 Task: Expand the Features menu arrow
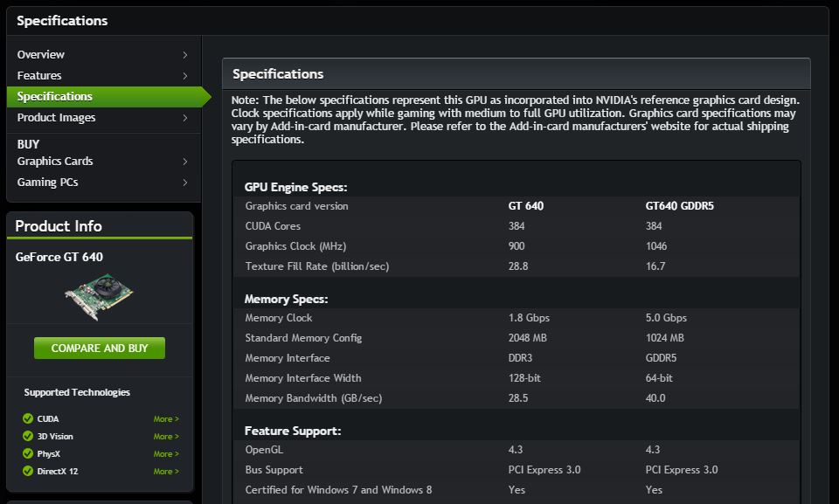pyautogui.click(x=185, y=76)
